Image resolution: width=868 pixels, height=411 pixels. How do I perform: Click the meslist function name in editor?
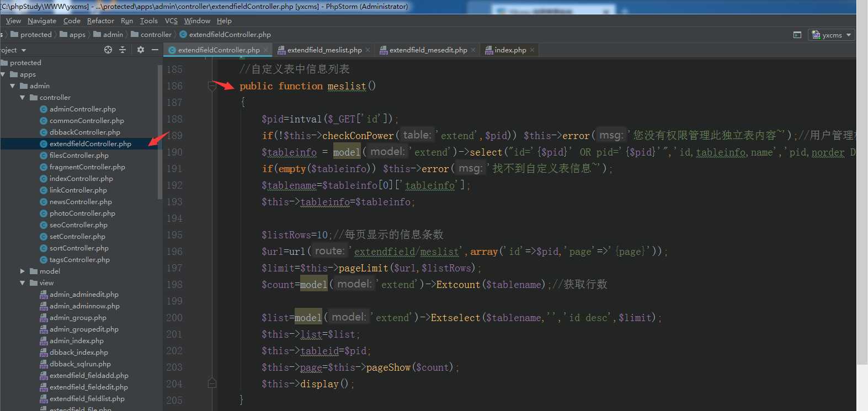[347, 86]
